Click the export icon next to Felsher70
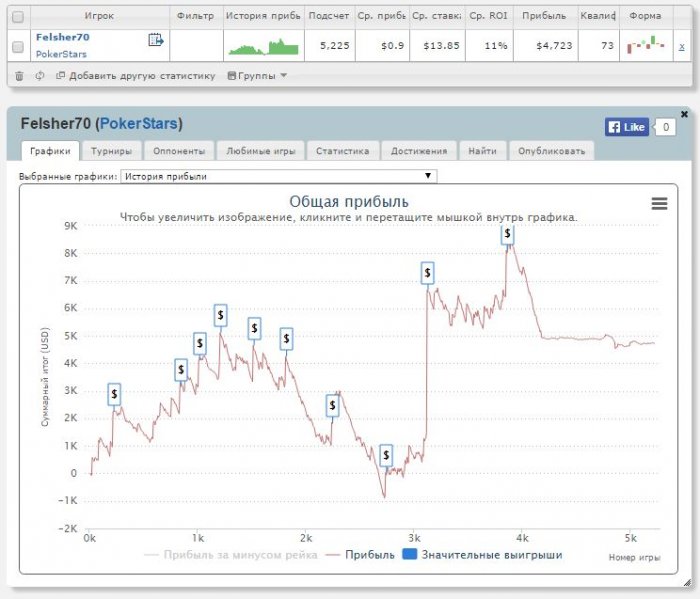 [156, 40]
